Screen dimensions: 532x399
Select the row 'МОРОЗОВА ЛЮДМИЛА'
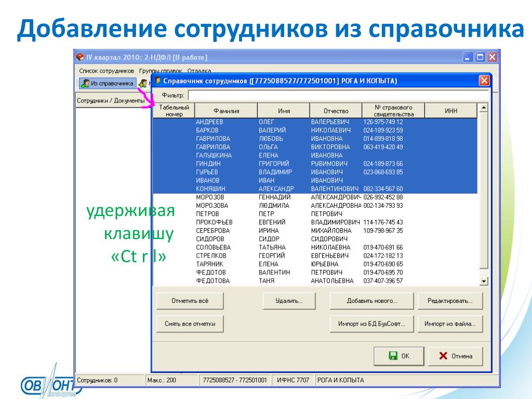point(315,206)
